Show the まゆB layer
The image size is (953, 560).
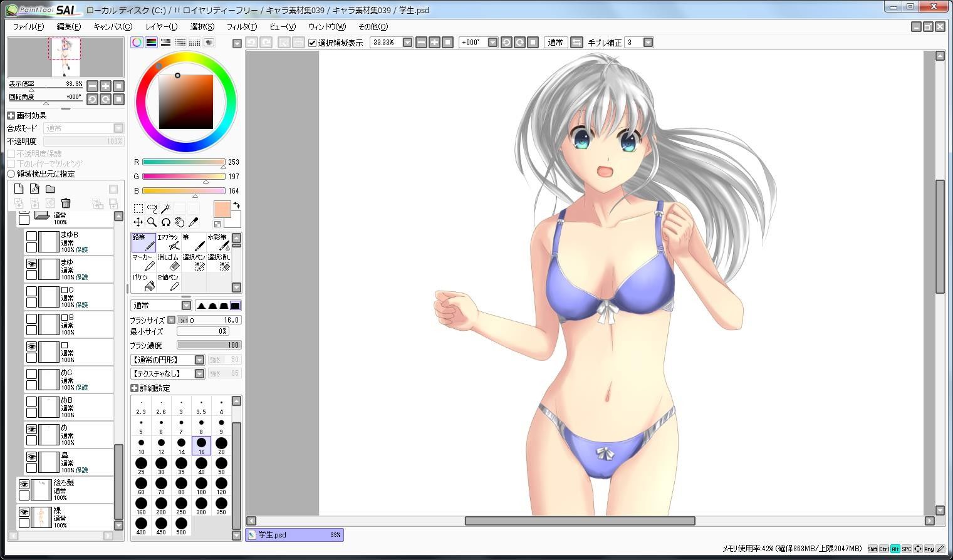pyautogui.click(x=31, y=236)
